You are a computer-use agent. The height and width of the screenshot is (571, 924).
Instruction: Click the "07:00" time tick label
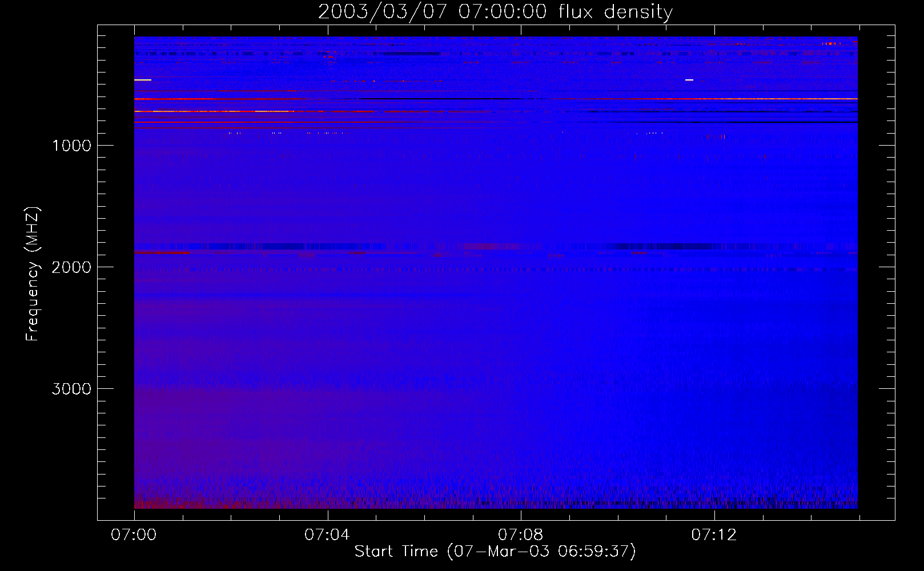(134, 534)
